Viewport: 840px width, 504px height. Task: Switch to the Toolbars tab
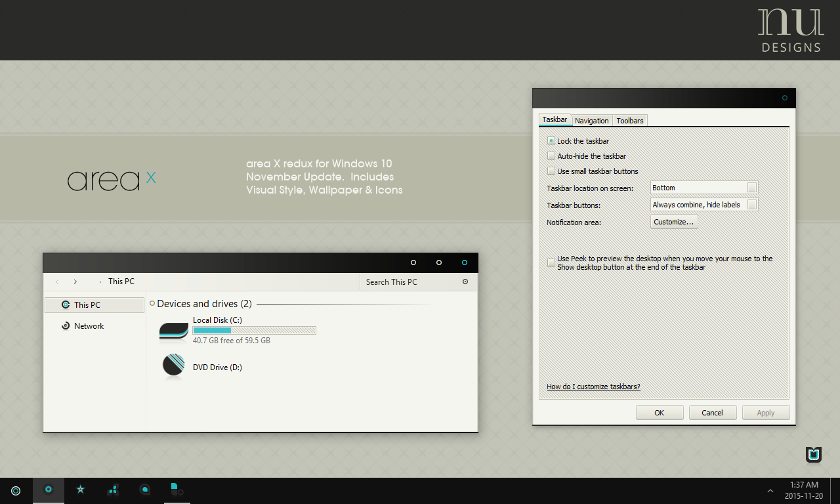(x=630, y=121)
